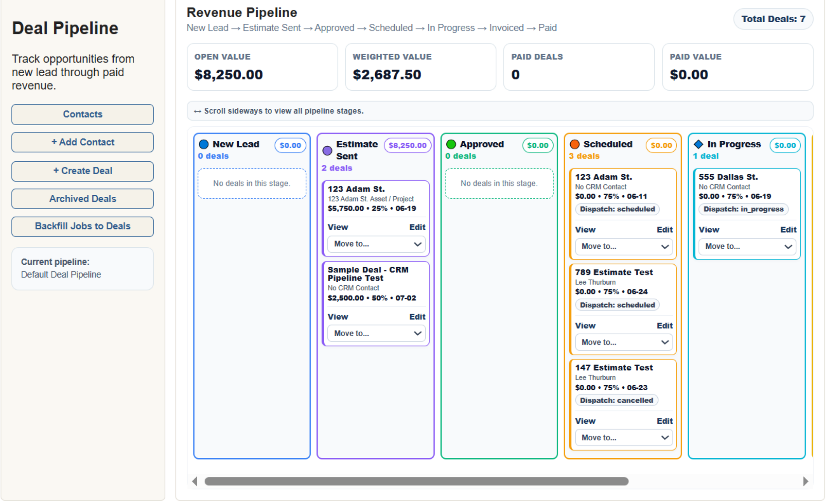829x504 pixels.
Task: Open Contacts from the sidebar
Action: point(83,114)
